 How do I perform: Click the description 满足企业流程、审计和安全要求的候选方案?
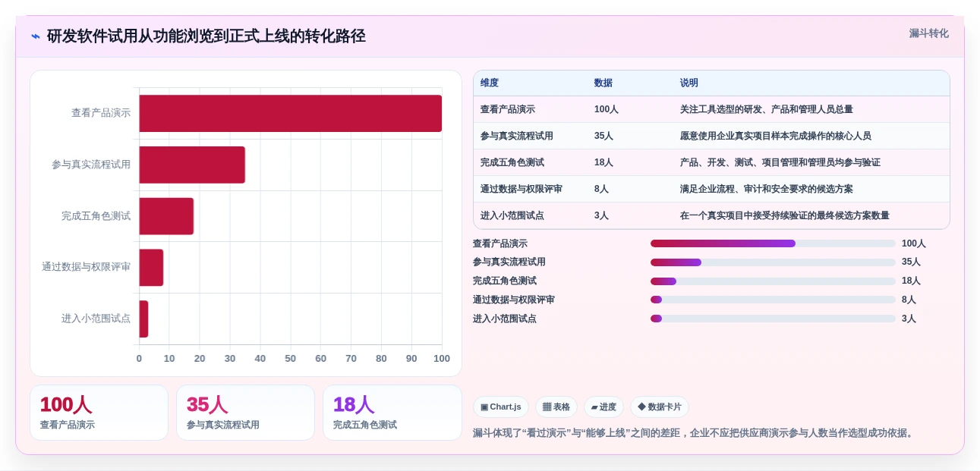point(767,189)
